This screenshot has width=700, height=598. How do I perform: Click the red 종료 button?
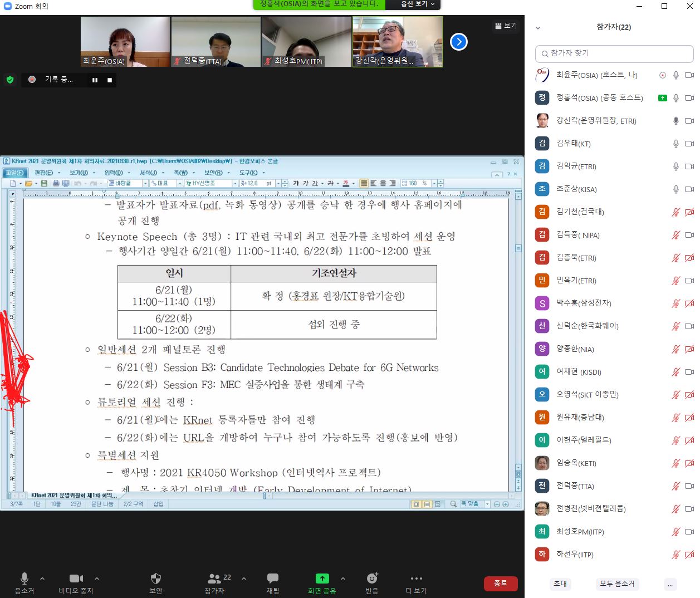(501, 583)
